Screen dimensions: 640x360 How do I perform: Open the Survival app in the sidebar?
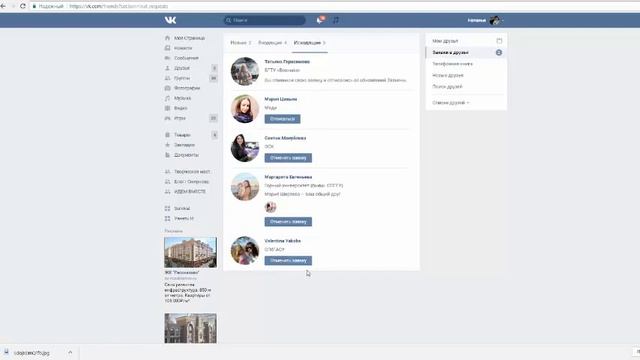click(182, 209)
